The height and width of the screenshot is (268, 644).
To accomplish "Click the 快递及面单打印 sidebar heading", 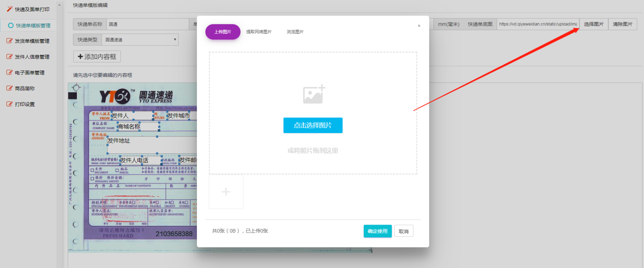I will pyautogui.click(x=32, y=9).
